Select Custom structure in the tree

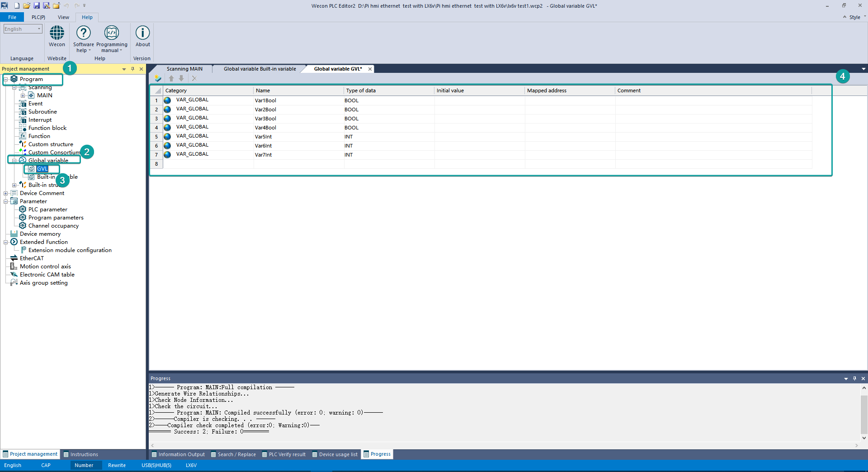(51, 144)
